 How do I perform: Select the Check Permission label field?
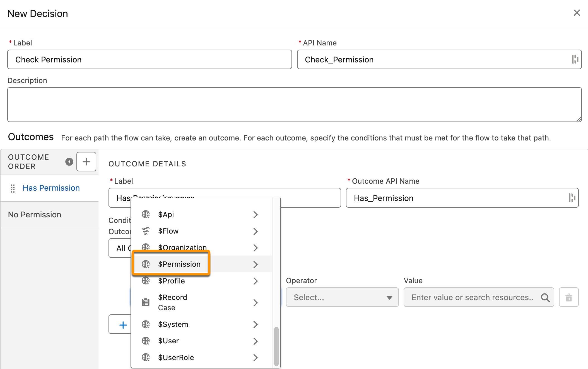[x=149, y=60]
